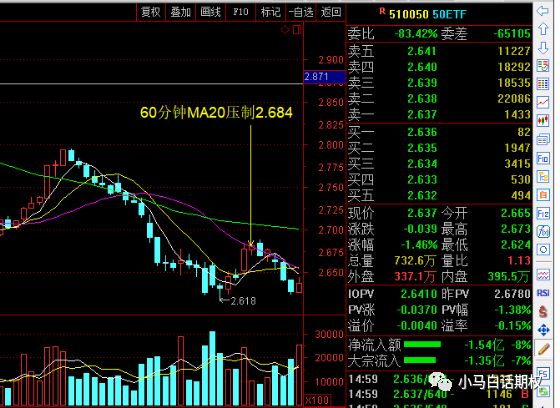Open the F10 sidebar icon

click(x=543, y=158)
